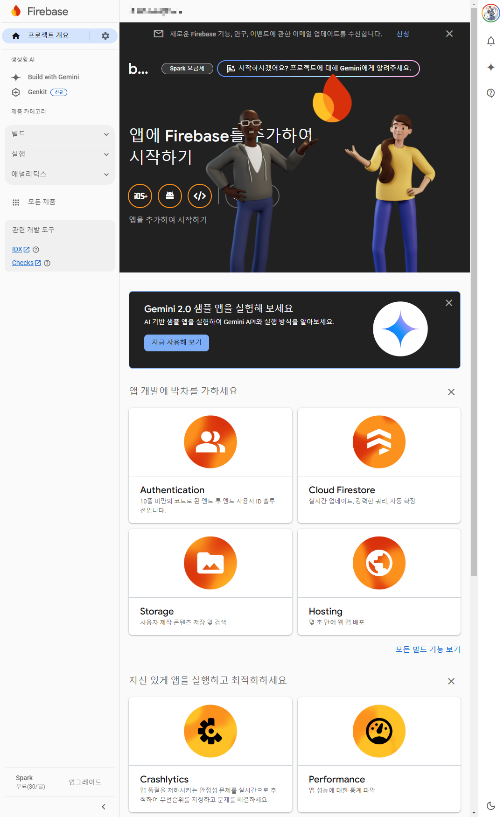Dismiss the email updates banner
504x817 pixels.
[x=449, y=34]
